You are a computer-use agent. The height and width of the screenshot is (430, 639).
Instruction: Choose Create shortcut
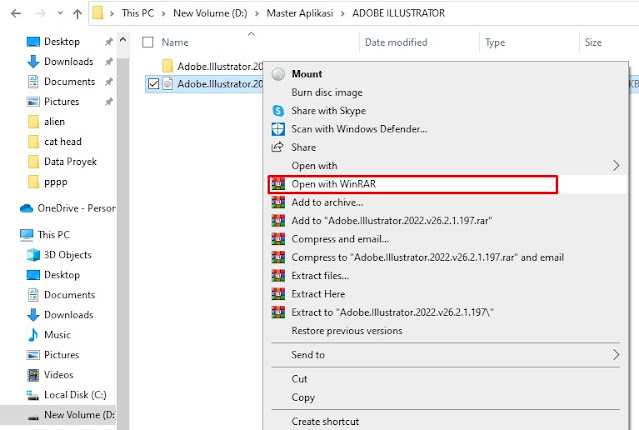325,421
